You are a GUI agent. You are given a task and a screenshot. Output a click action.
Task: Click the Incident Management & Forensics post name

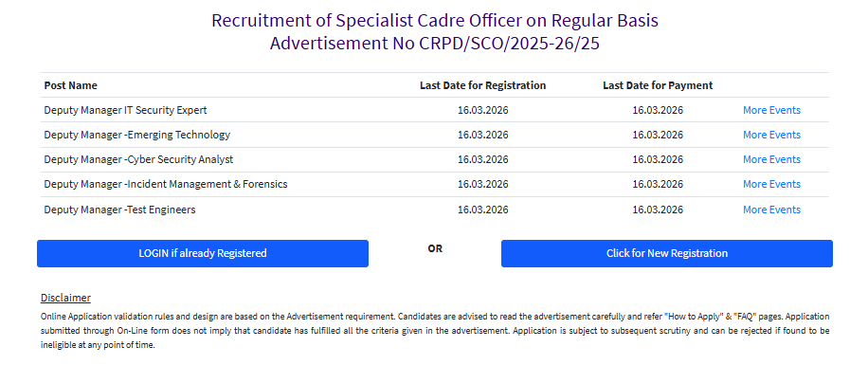(x=166, y=184)
